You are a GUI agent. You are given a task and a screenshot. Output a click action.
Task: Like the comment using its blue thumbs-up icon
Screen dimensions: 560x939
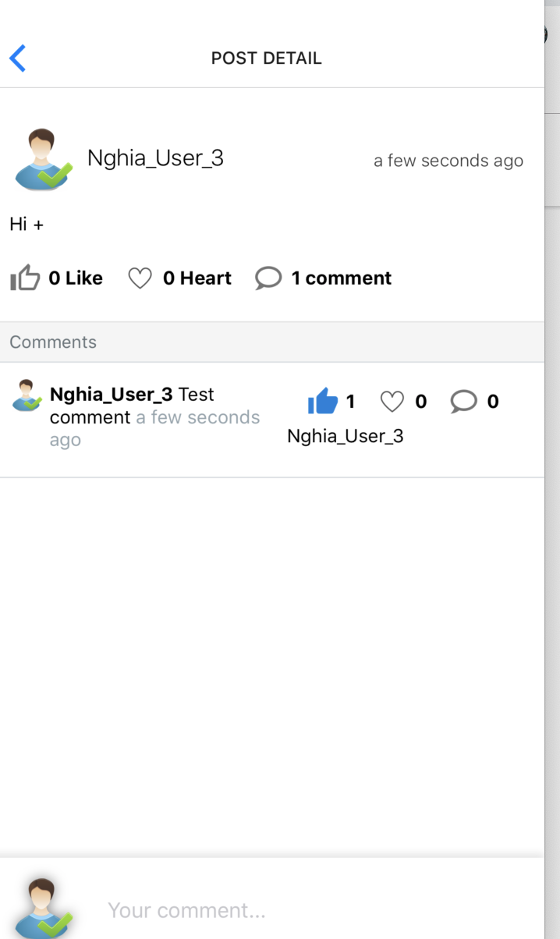(x=322, y=400)
